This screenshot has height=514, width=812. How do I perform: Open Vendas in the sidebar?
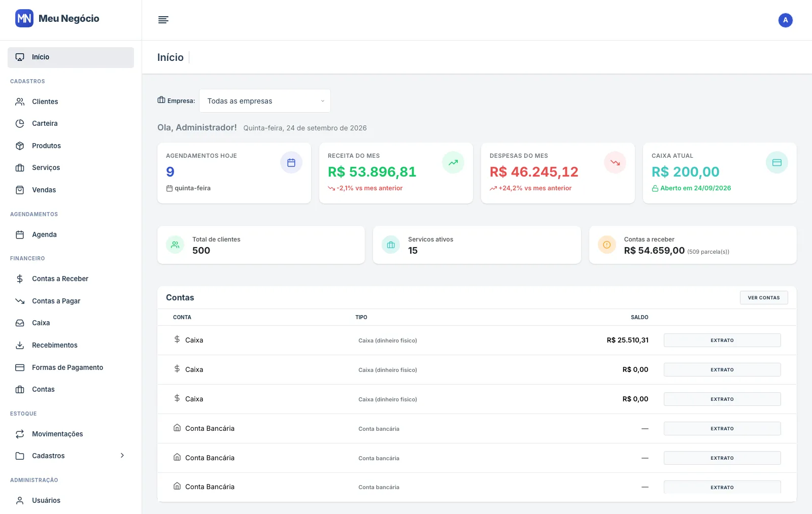point(71,190)
